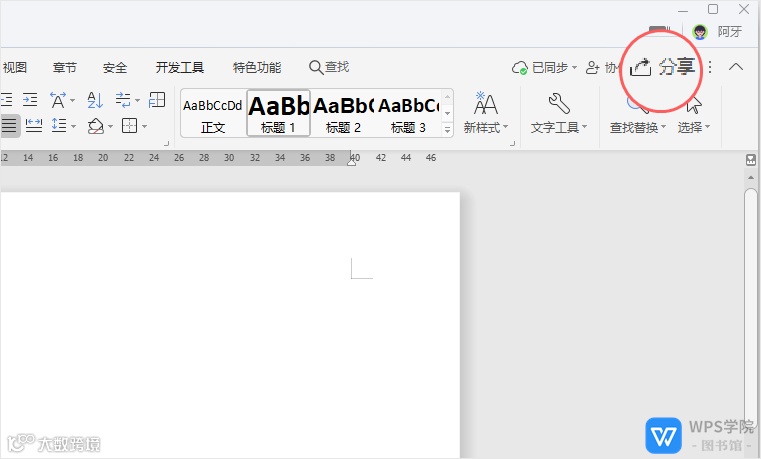The width and height of the screenshot is (761, 459).
Task: Switch to the 章节 tab
Action: coord(65,67)
